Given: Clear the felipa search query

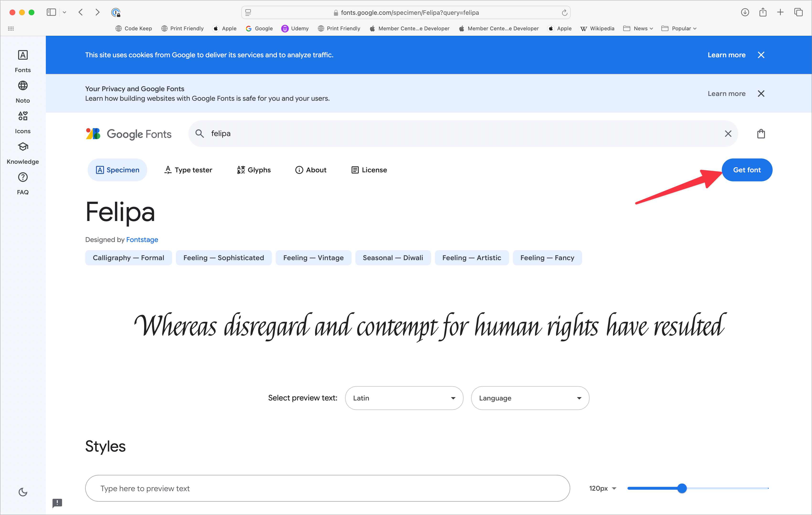Looking at the screenshot, I should pos(728,134).
